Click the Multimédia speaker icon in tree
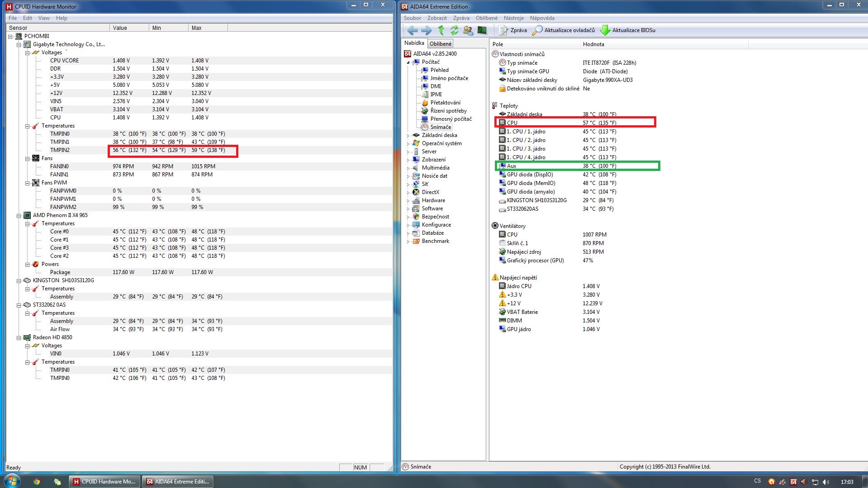868x488 pixels. coord(416,168)
